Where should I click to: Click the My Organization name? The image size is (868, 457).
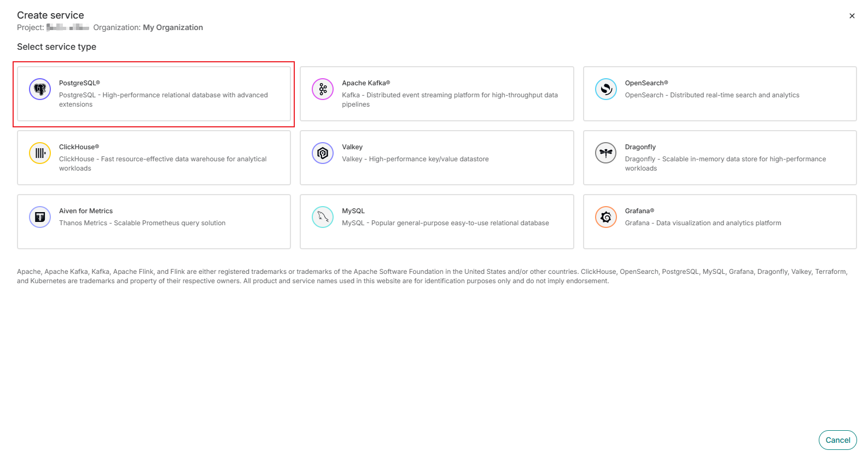(173, 27)
